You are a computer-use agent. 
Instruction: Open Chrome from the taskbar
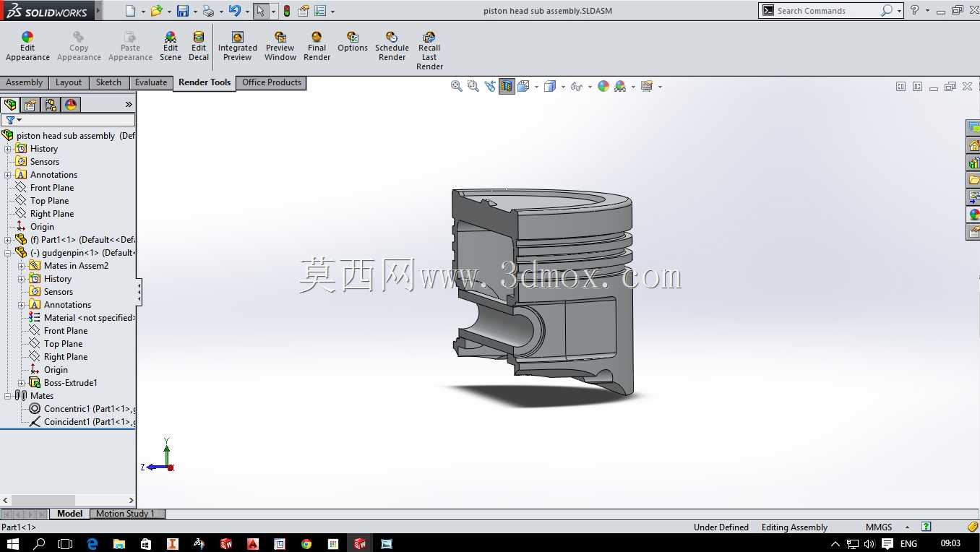pos(306,543)
